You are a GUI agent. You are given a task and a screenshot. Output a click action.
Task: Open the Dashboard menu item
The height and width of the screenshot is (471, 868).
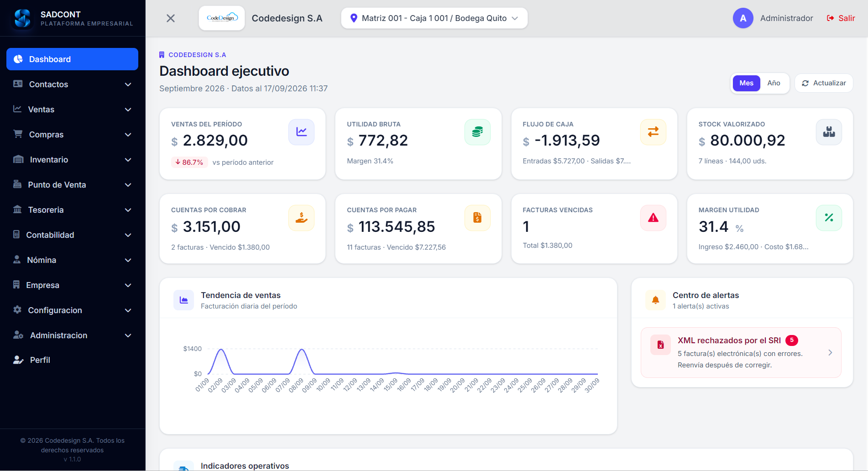point(72,59)
